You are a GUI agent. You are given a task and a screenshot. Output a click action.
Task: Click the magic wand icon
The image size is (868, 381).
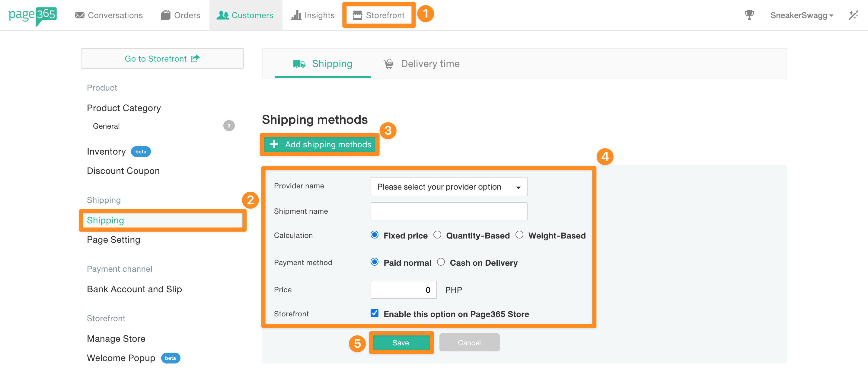[853, 15]
